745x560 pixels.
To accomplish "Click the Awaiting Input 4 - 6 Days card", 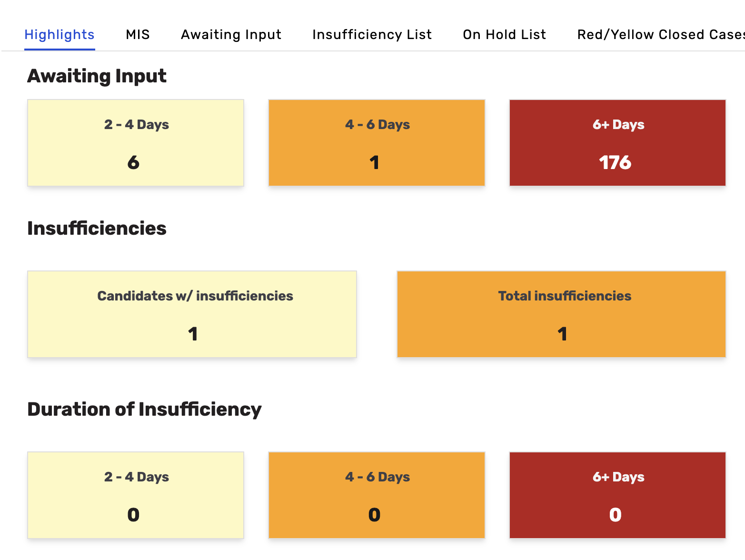I will 377,142.
